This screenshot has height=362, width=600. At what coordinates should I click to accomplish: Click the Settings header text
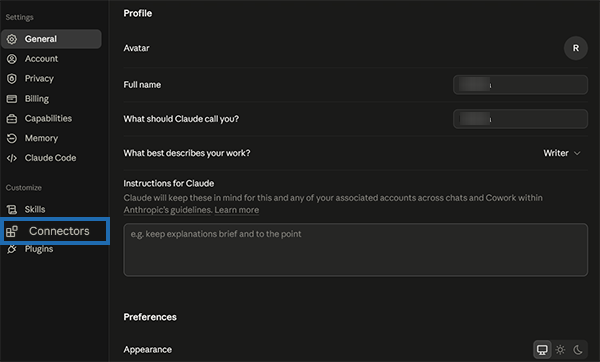click(20, 17)
